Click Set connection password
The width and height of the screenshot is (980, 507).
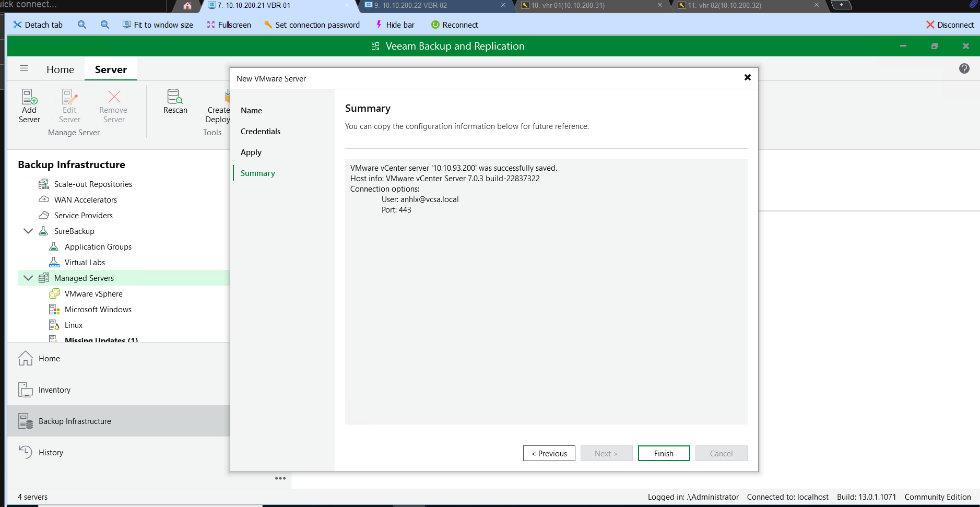[x=312, y=25]
